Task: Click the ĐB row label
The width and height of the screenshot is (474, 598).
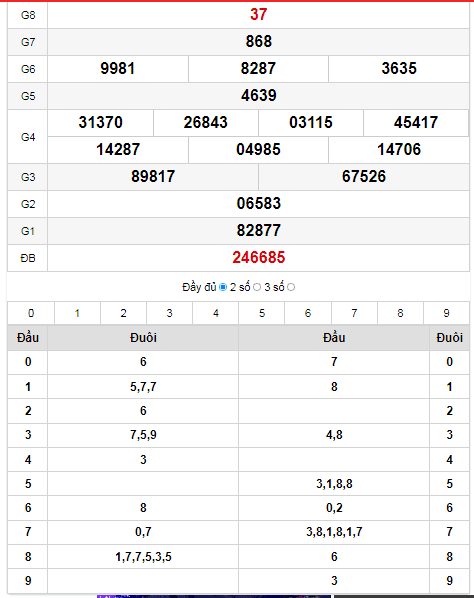Action: [x=28, y=258]
